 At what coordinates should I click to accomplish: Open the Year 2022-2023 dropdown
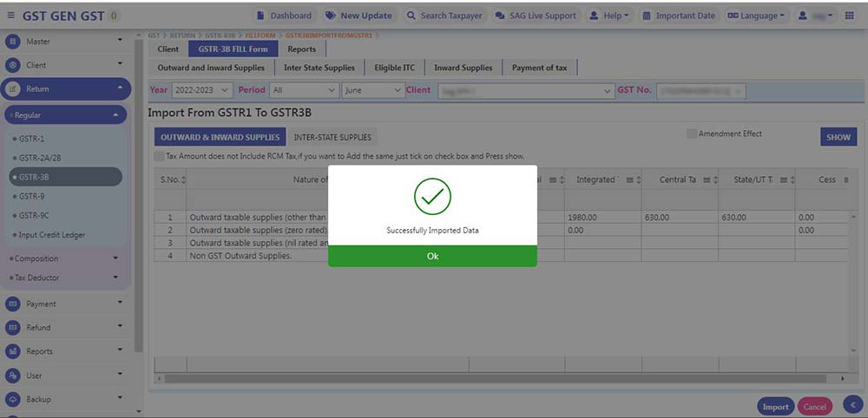pyautogui.click(x=201, y=90)
